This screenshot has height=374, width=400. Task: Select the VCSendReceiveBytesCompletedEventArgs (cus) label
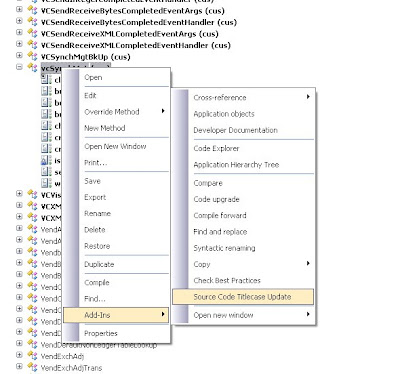[x=132, y=11]
